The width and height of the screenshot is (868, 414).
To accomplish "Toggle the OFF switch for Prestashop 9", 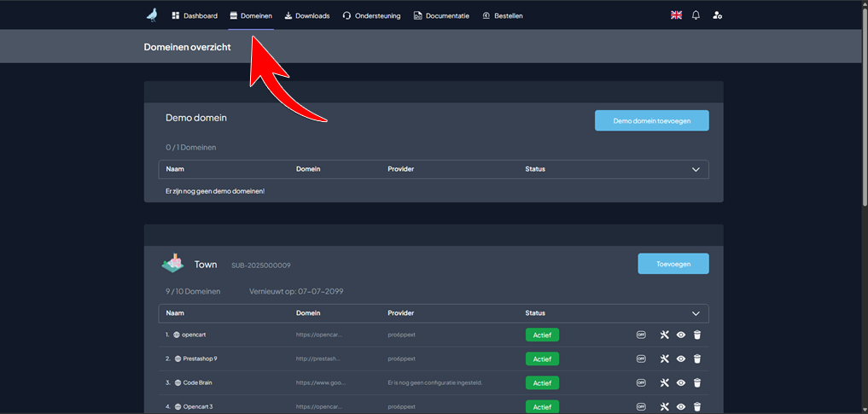I will tap(641, 359).
